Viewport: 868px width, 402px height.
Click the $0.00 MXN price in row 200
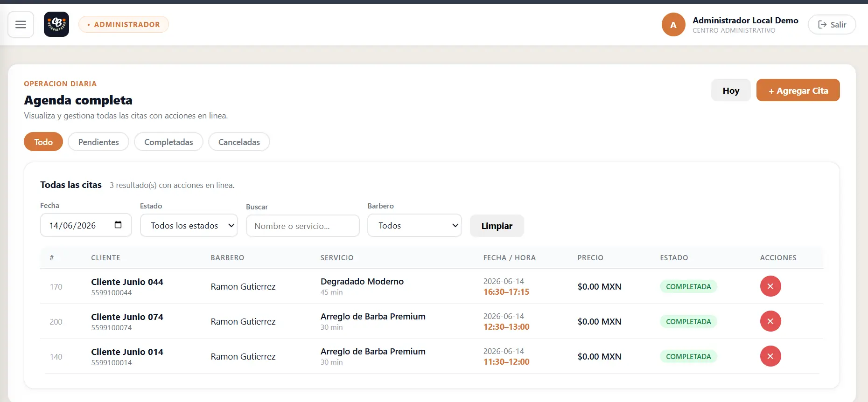(599, 321)
